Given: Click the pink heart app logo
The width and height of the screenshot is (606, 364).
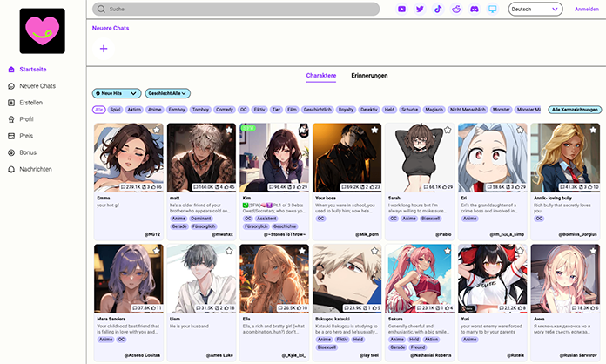Looking at the screenshot, I should [x=42, y=30].
